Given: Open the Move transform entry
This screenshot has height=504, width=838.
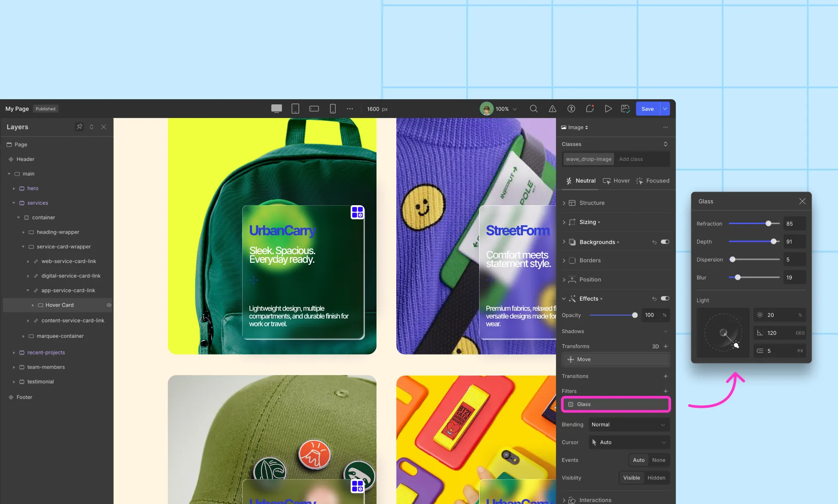Looking at the screenshot, I should 616,359.
